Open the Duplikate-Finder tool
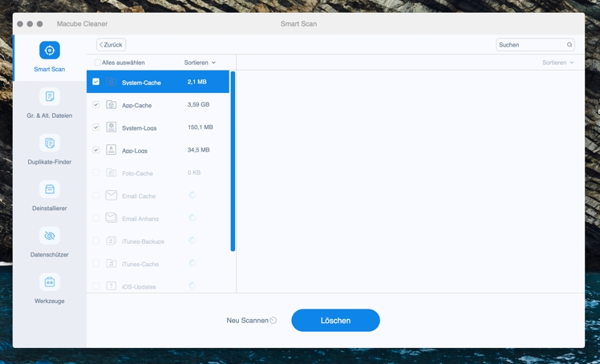600x364 pixels. 49,144
